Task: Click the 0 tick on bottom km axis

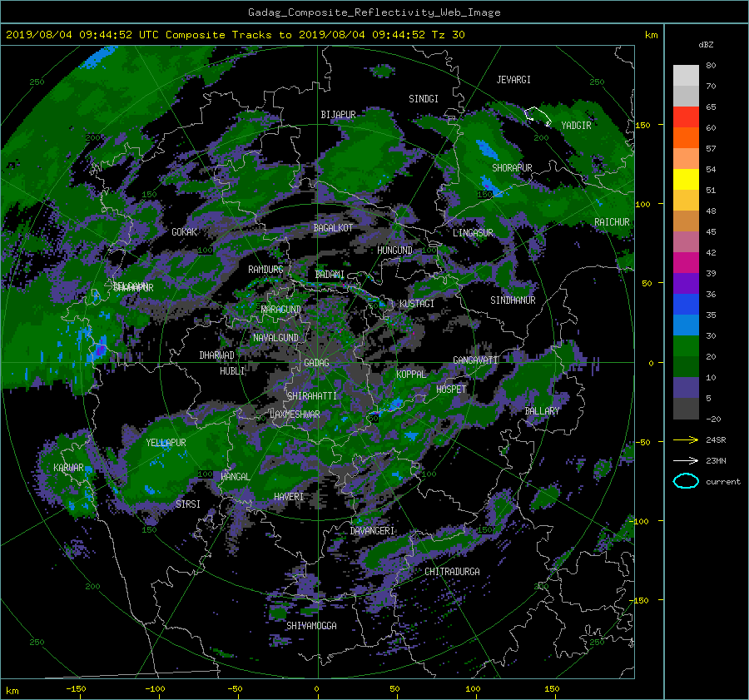Action: [316, 689]
